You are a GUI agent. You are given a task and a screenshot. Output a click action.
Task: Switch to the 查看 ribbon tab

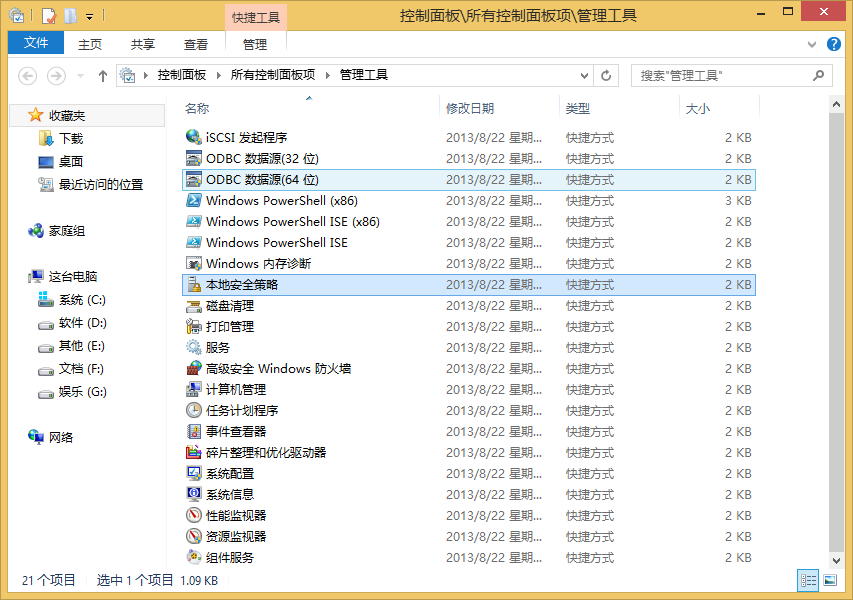coord(196,44)
